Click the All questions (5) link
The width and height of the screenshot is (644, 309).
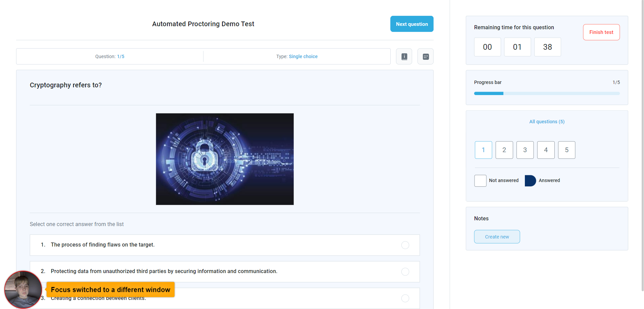547,122
